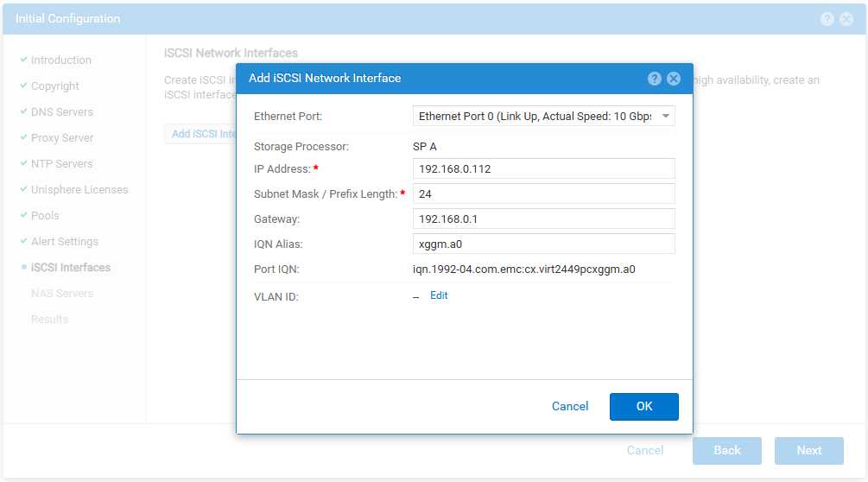Navigate to Unisphere Licenses step

79,190
